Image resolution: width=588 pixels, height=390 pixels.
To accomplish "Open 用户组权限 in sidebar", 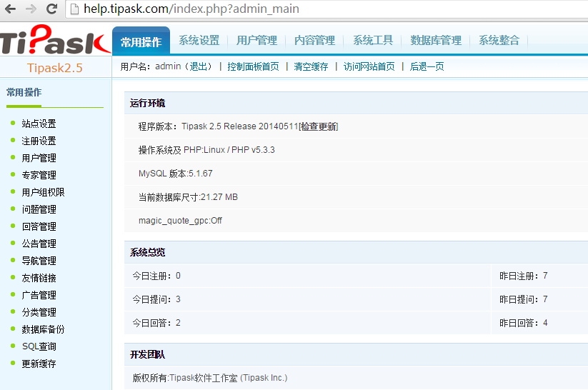I will tap(43, 192).
